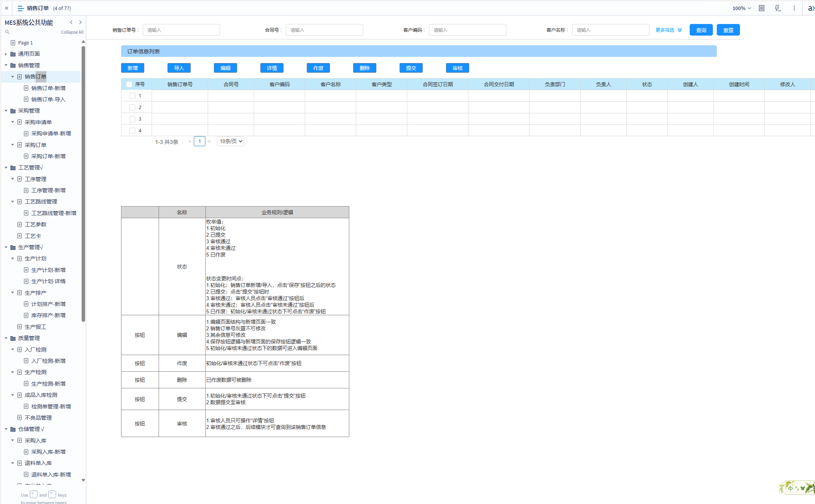The image size is (815, 504).
Task: Collapse the 销售订单 tree node arrow
Action: tap(12, 77)
